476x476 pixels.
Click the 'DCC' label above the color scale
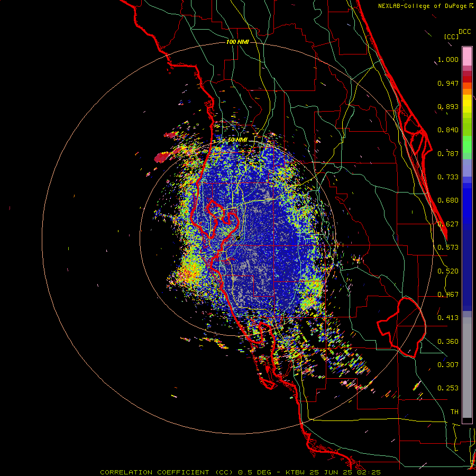(465, 32)
